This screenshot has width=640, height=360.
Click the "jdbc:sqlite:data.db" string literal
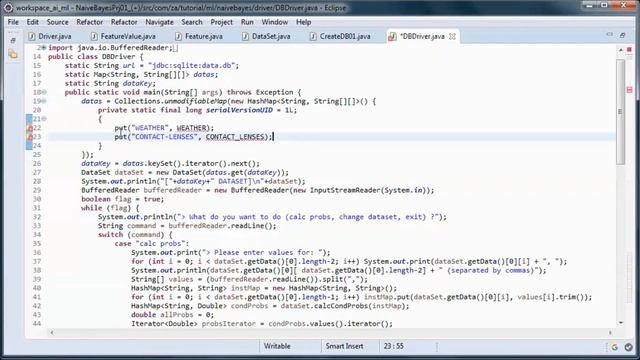tap(191, 66)
